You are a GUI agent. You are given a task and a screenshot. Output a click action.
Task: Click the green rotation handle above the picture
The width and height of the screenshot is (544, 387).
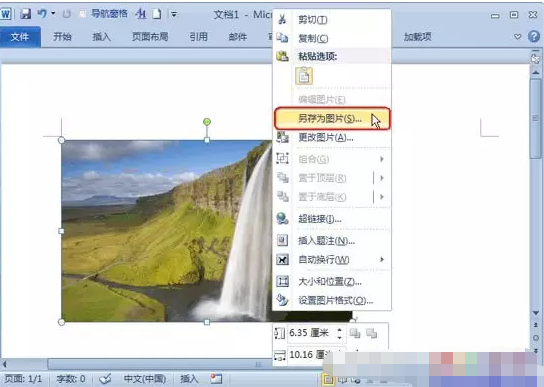tap(207, 121)
